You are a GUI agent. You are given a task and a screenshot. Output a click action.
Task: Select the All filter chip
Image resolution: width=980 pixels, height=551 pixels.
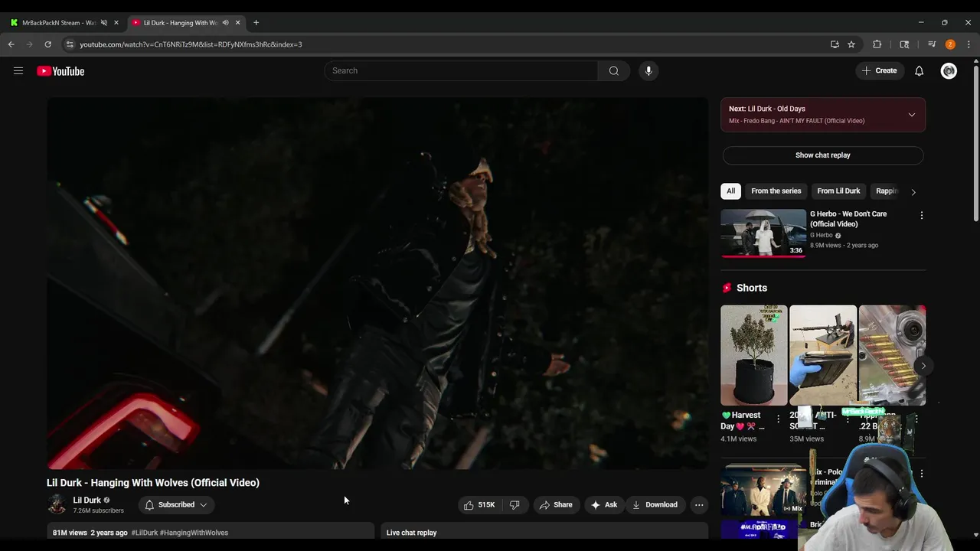point(730,191)
